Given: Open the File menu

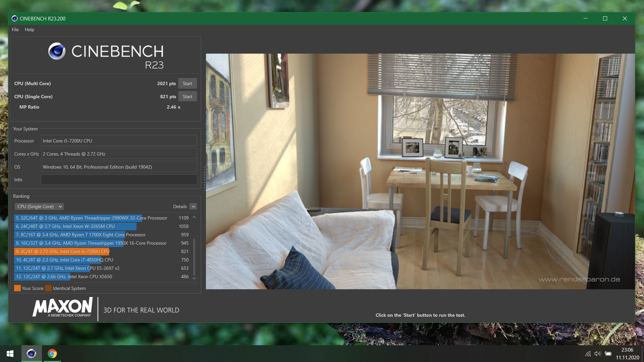Looking at the screenshot, I should pyautogui.click(x=15, y=29).
